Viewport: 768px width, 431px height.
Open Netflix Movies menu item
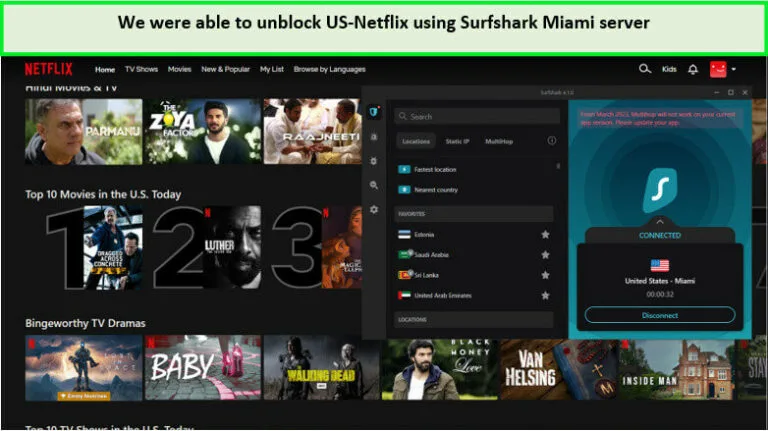pos(179,69)
